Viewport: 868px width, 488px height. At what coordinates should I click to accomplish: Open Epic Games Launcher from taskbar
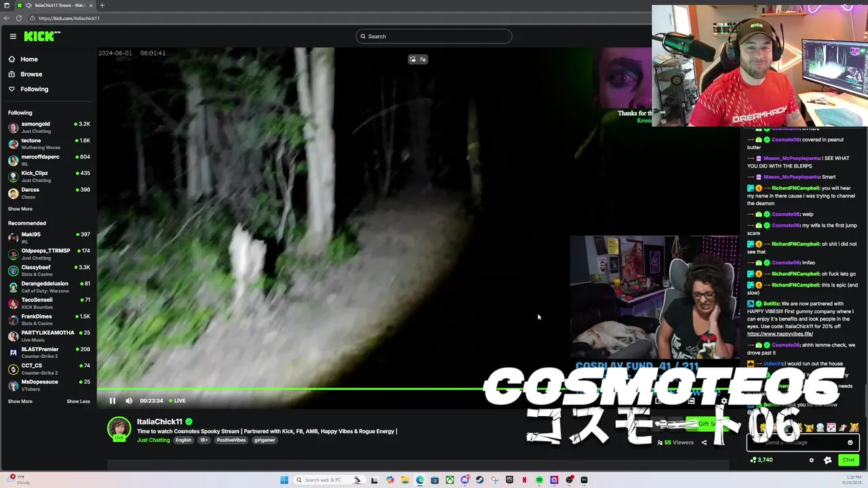pos(509,480)
